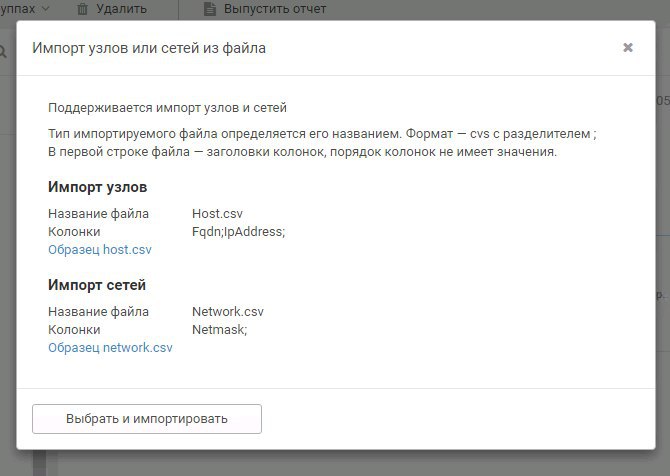Click the text 'Поддерживается импорт узлов и сетей'
The width and height of the screenshot is (670, 476).
pyautogui.click(x=167, y=108)
